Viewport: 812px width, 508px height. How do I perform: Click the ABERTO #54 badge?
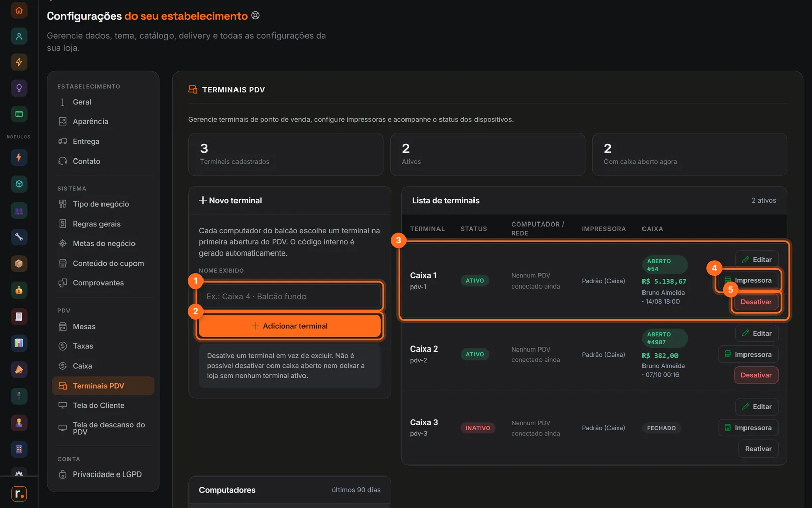(664, 265)
